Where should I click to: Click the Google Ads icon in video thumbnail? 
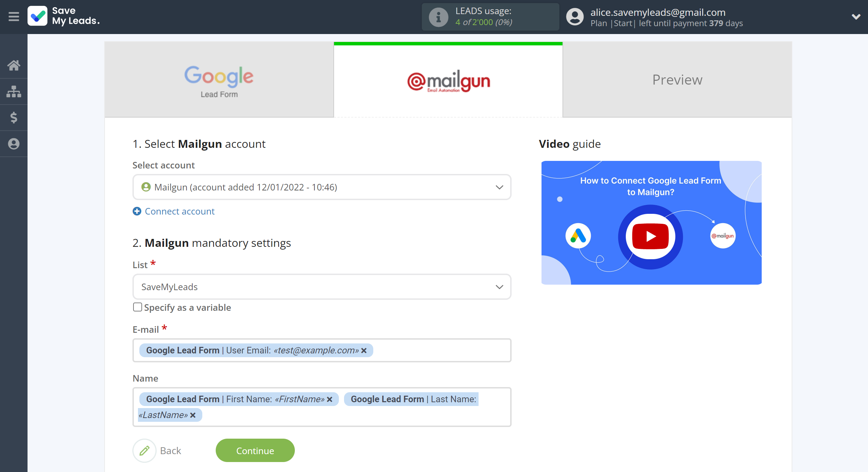pos(578,236)
